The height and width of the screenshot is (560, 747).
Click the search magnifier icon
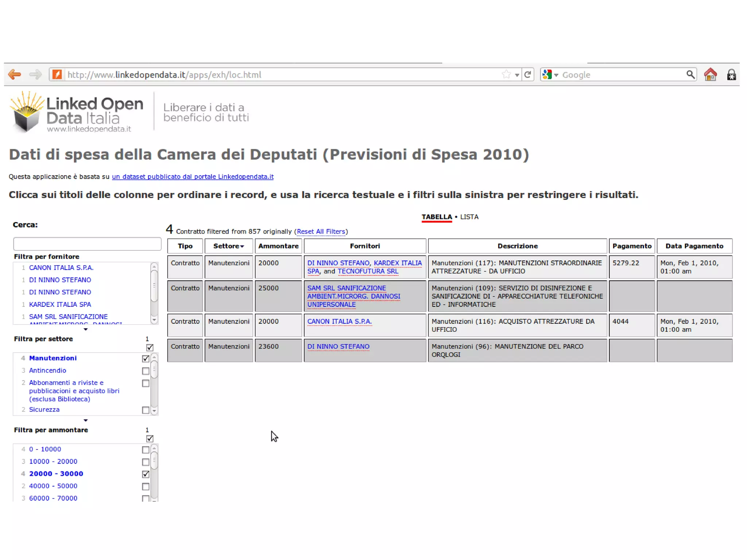pyautogui.click(x=690, y=75)
